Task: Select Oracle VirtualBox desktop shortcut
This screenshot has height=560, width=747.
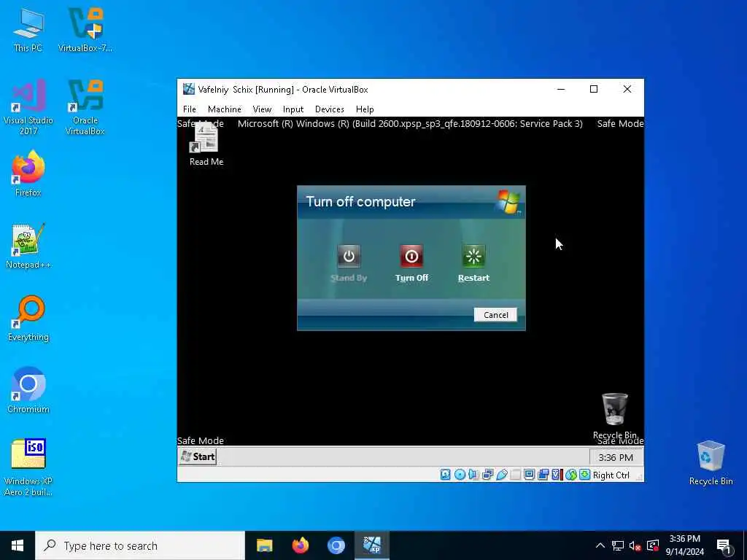Action: [x=85, y=108]
